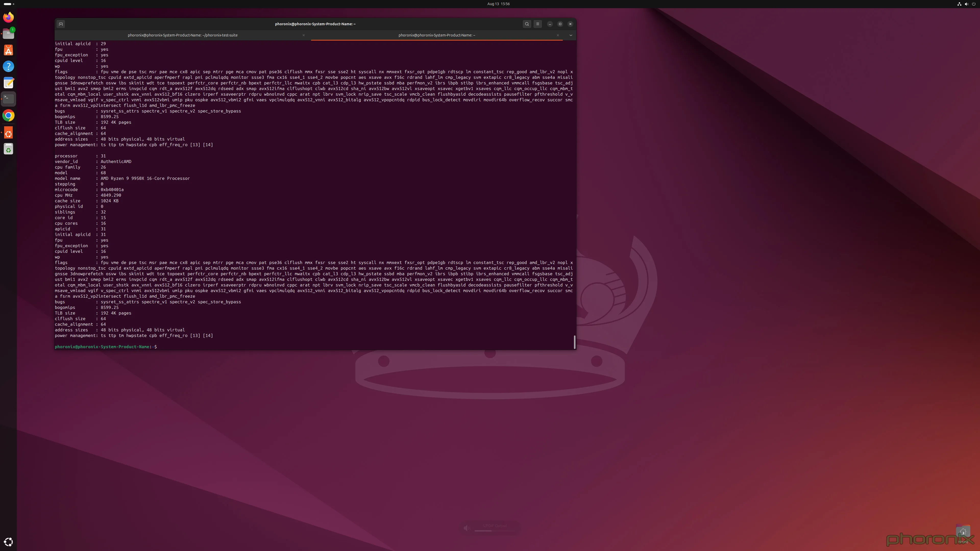Screen dimensions: 980x551
Task: Open the tab list chevron dropdown
Action: (x=570, y=35)
